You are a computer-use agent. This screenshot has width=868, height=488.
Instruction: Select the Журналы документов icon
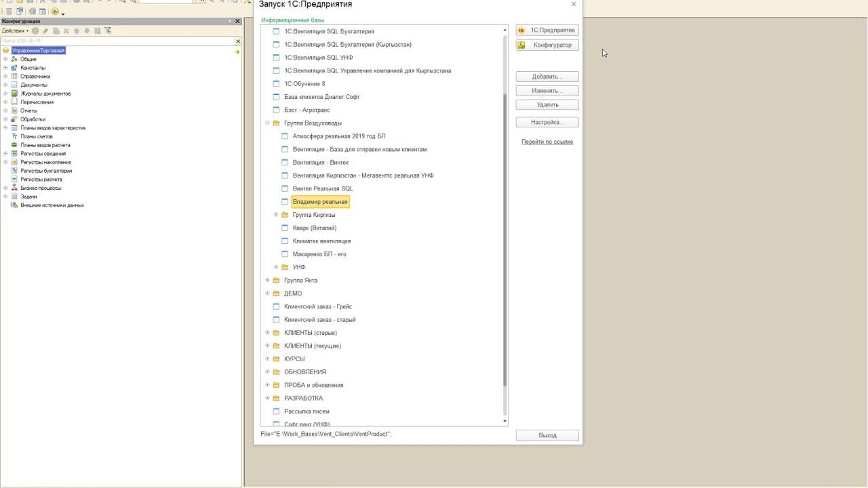14,94
